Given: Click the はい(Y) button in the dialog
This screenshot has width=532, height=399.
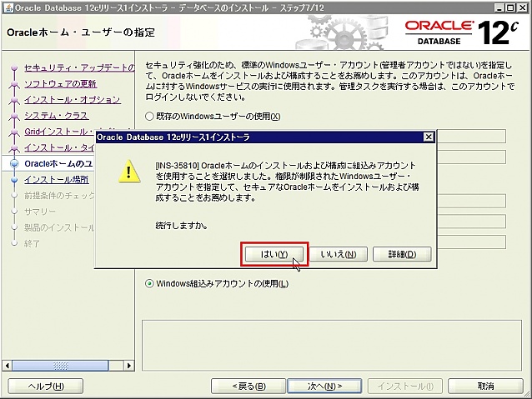Looking at the screenshot, I should [x=274, y=254].
